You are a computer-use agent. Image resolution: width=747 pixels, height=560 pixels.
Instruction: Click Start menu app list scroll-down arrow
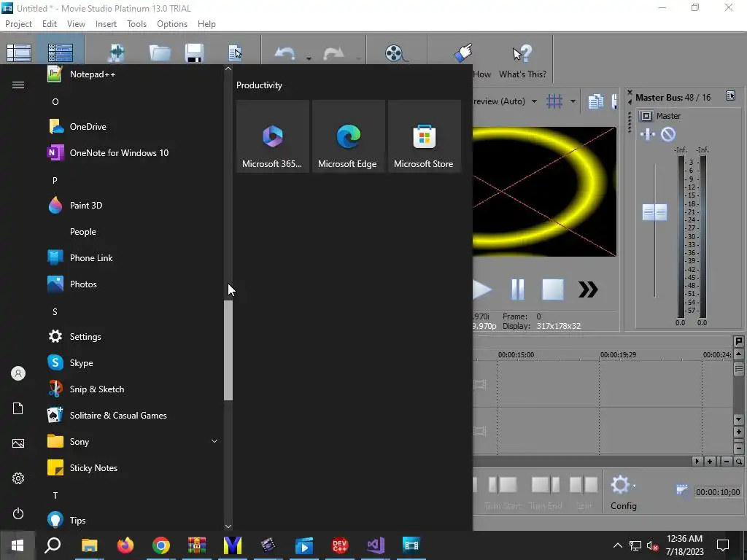228,526
